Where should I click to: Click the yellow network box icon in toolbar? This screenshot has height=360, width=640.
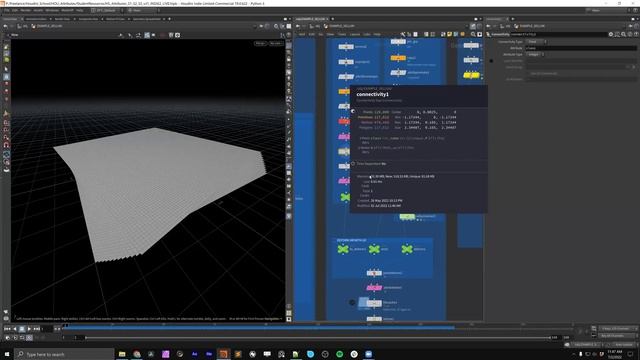[449, 34]
